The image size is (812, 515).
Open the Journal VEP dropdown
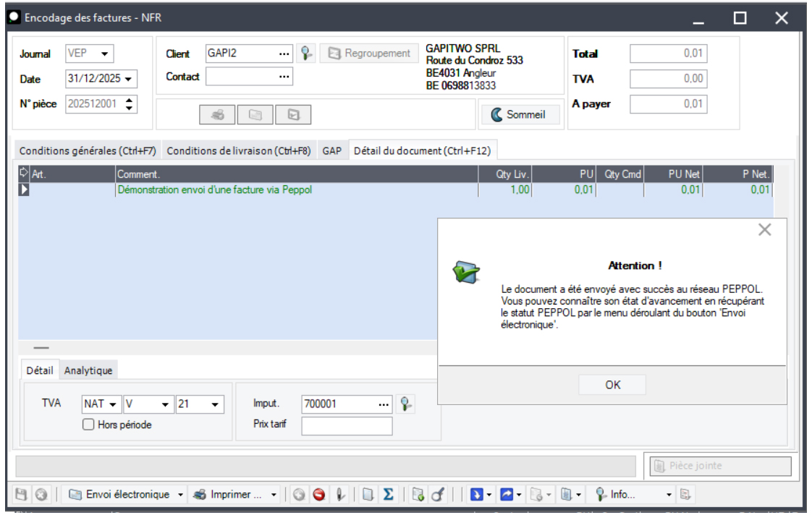[104, 54]
